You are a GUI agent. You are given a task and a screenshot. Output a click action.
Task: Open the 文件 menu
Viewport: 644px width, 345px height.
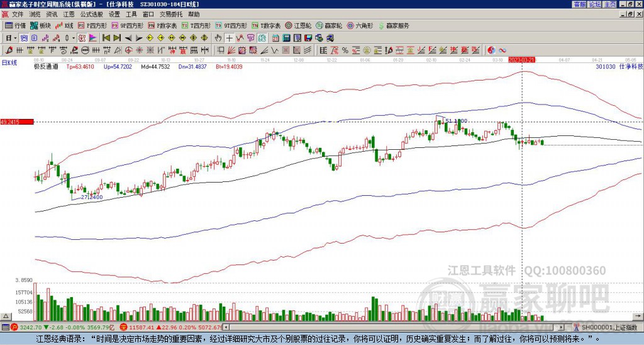[18, 14]
